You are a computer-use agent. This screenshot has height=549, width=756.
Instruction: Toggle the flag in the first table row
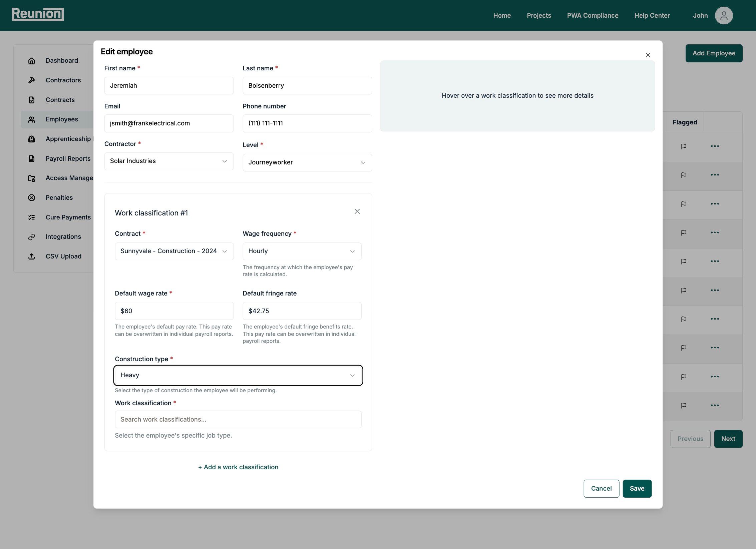click(684, 146)
